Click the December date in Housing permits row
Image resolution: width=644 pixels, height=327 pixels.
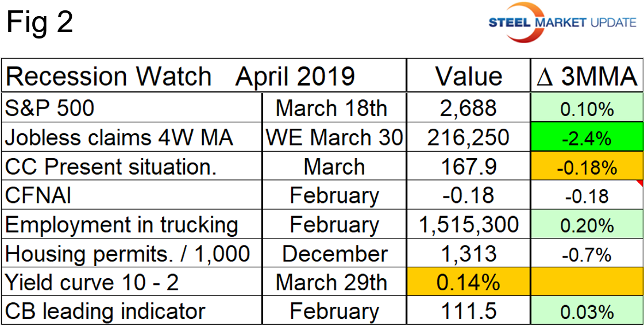click(334, 254)
